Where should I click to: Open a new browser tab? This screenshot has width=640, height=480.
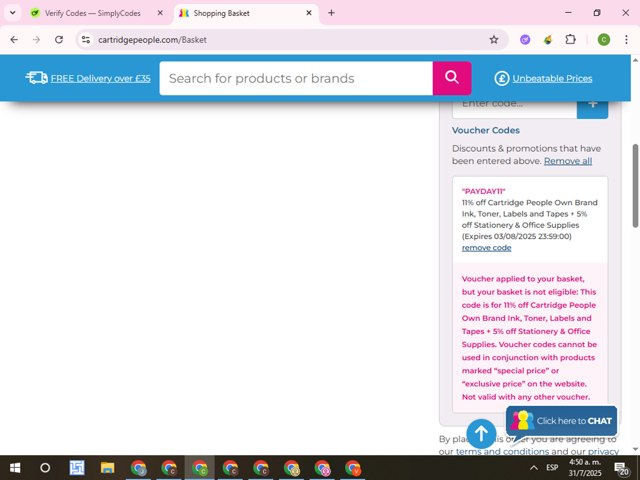point(331,13)
